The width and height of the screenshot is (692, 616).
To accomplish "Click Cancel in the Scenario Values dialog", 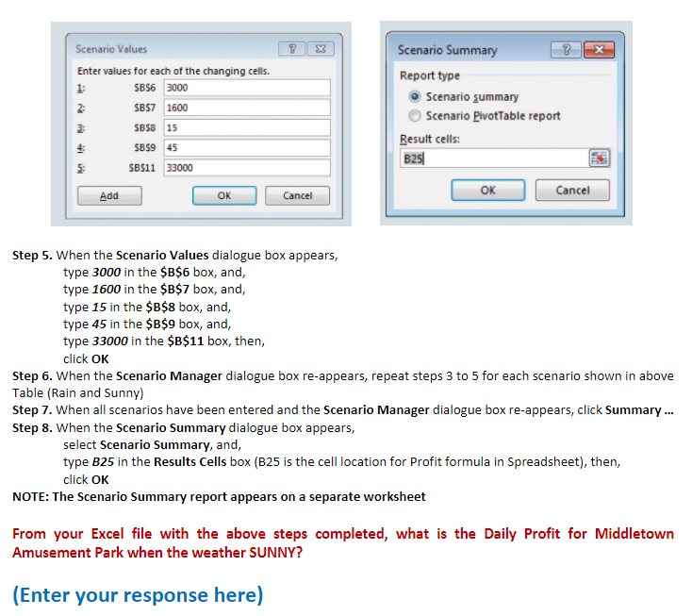I will [x=297, y=195].
